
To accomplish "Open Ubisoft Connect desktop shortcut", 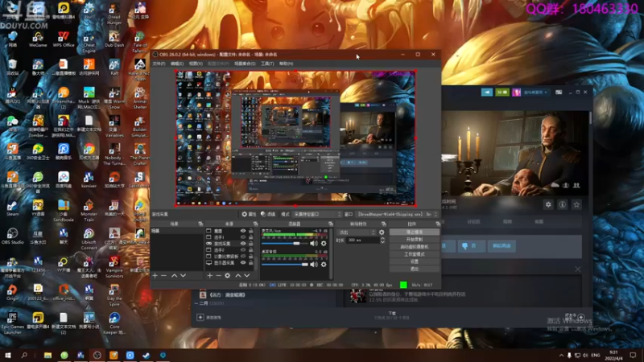I will pyautogui.click(x=89, y=239).
